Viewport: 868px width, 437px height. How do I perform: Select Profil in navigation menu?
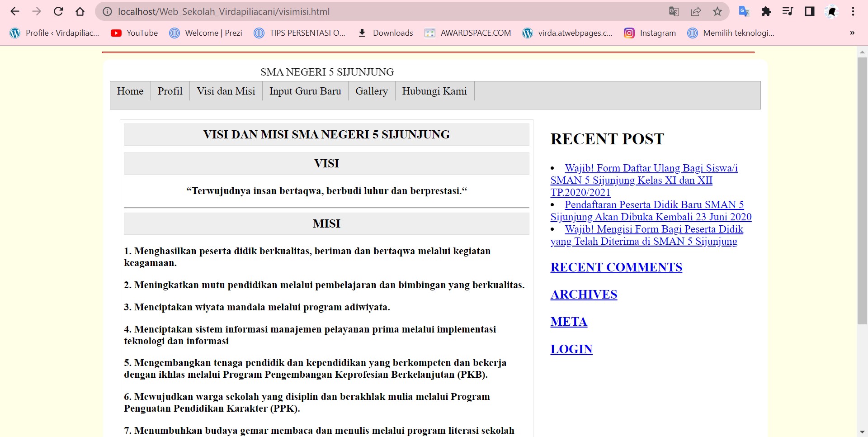[170, 91]
